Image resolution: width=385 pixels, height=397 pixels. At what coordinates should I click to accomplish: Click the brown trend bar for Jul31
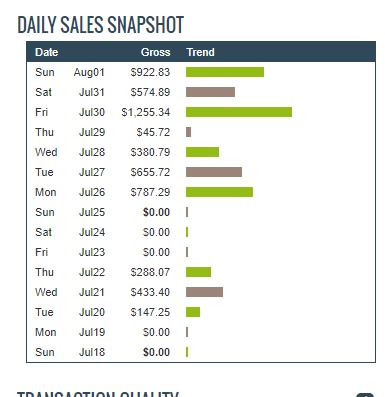click(x=210, y=92)
